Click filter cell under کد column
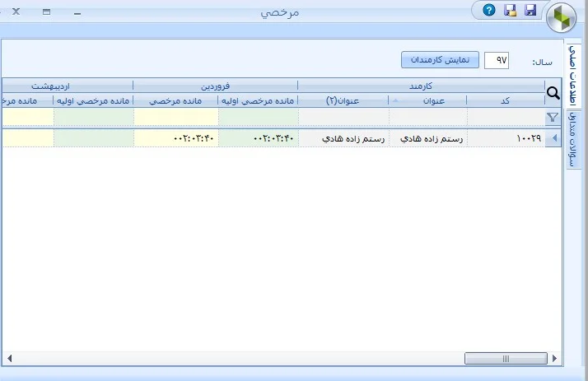The width and height of the screenshot is (588, 381). [506, 117]
